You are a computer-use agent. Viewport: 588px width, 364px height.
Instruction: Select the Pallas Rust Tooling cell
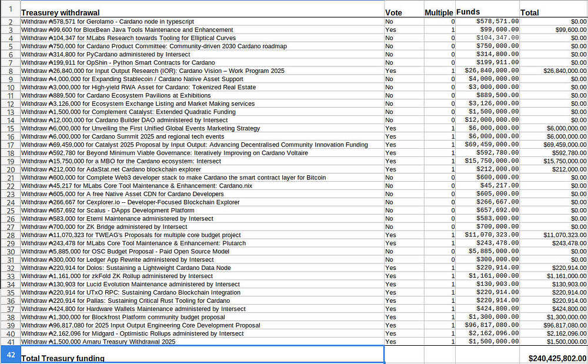(202, 300)
